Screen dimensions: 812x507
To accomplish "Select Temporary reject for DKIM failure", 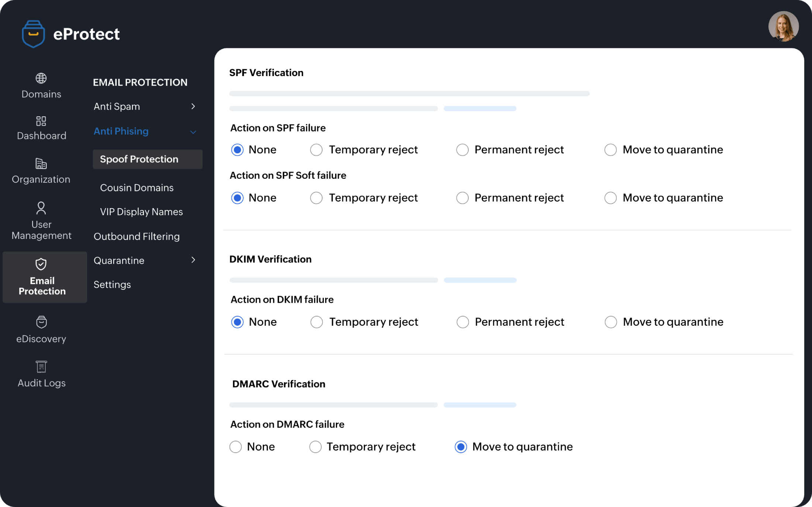I will click(x=316, y=322).
